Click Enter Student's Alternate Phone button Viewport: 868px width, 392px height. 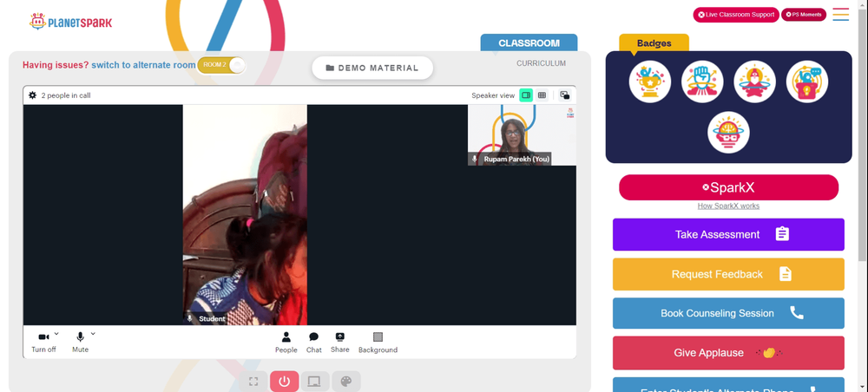click(728, 385)
